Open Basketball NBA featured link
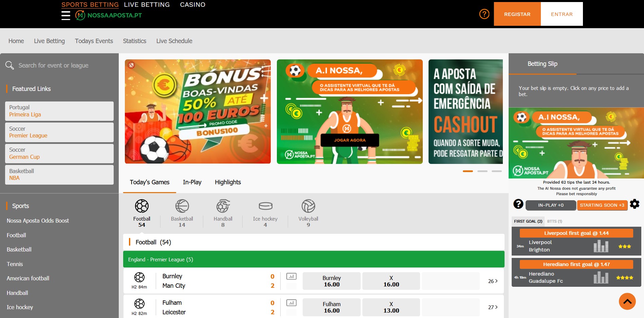The width and height of the screenshot is (644, 318). pos(59,175)
